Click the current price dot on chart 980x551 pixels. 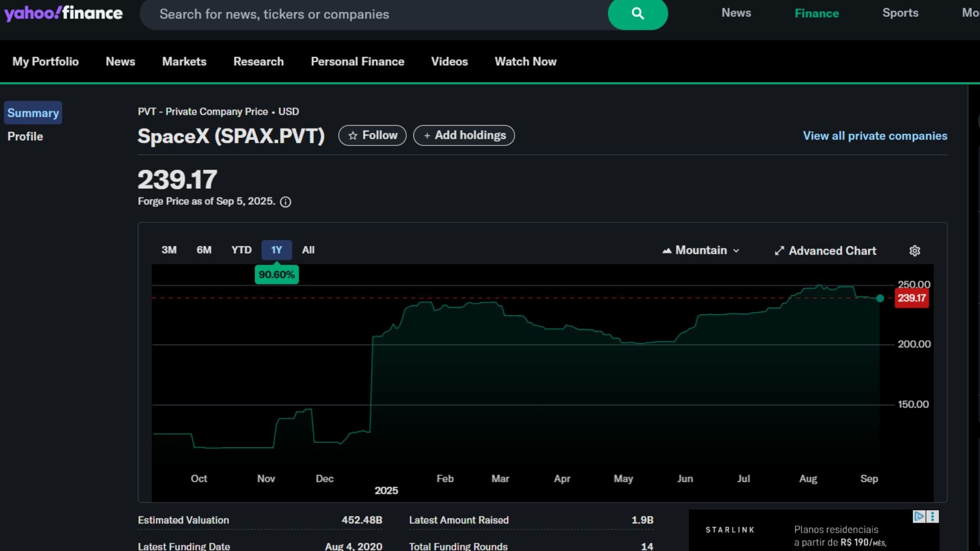click(x=880, y=298)
